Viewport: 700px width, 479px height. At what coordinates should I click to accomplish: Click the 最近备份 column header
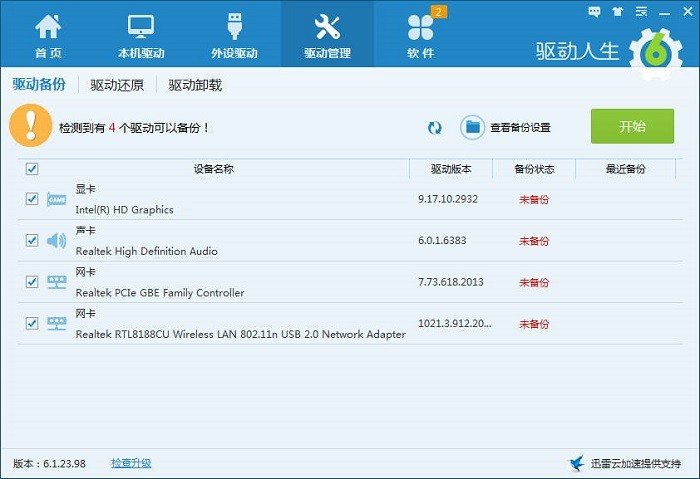click(x=625, y=169)
